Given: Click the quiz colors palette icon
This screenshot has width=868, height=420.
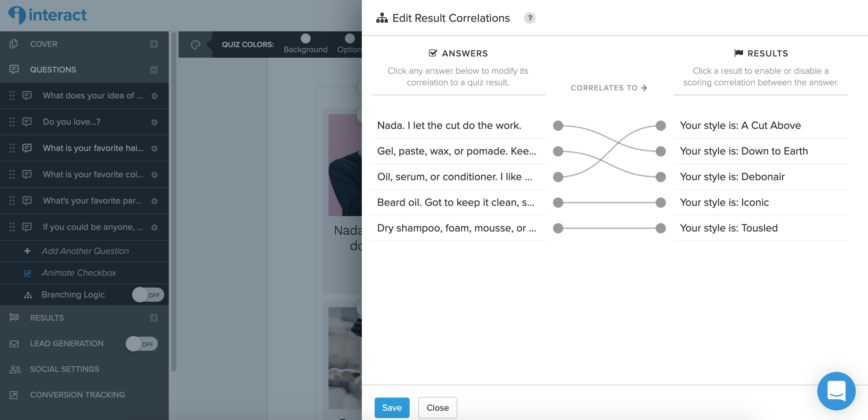Looking at the screenshot, I should (195, 44).
